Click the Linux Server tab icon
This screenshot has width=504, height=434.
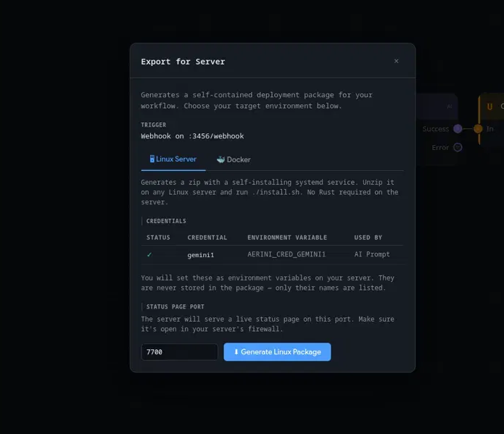coord(152,159)
